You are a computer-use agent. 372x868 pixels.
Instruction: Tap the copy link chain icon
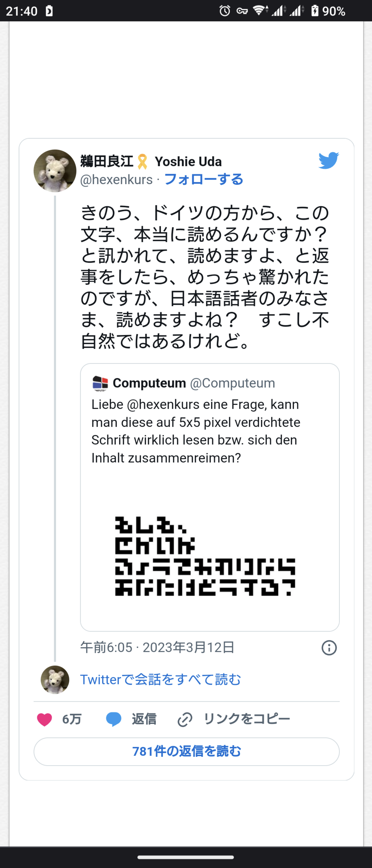point(185,720)
